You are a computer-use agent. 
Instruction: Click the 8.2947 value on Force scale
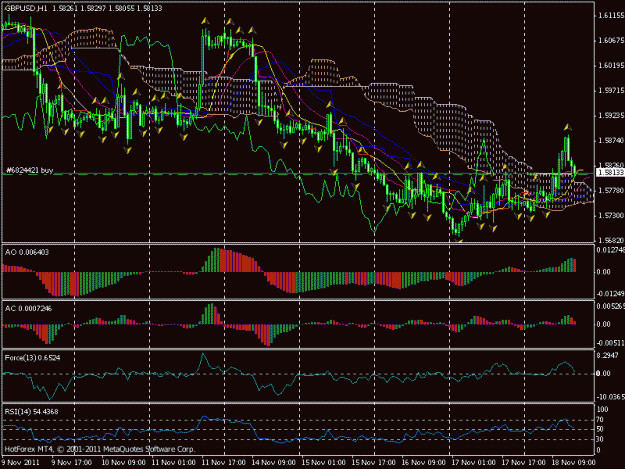607,355
